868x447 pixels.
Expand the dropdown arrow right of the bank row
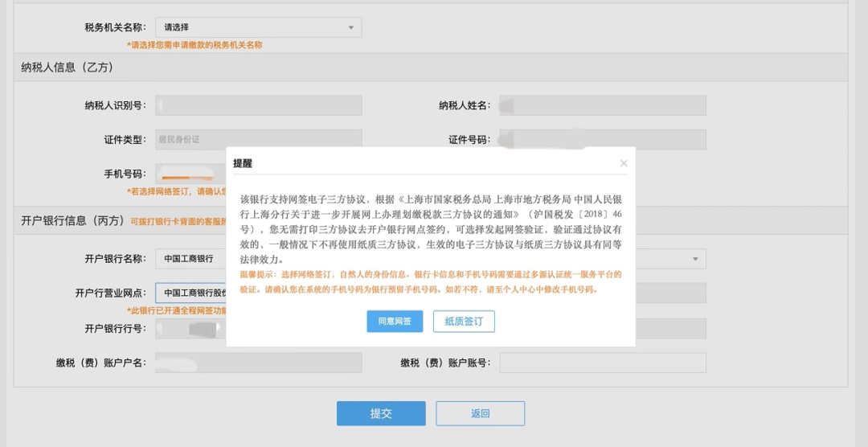pos(695,259)
